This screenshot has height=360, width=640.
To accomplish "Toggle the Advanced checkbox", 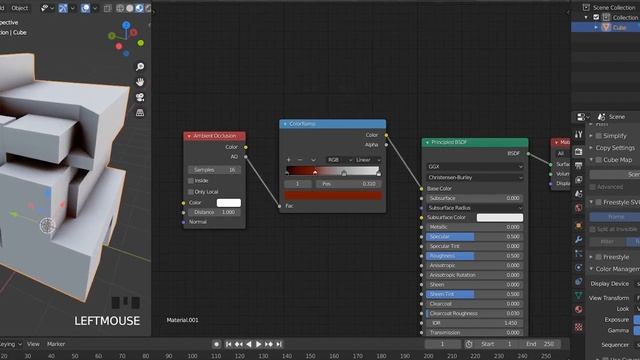I will 593,187.
